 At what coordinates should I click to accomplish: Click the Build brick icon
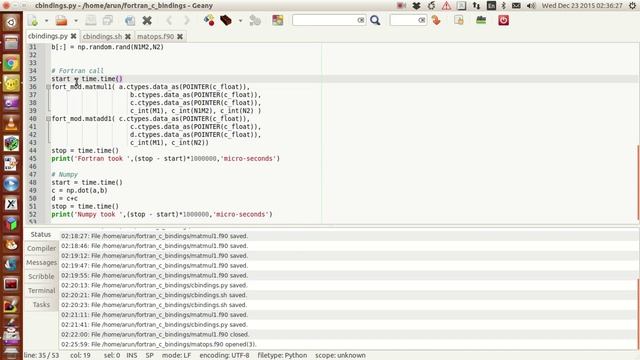[x=226, y=20]
